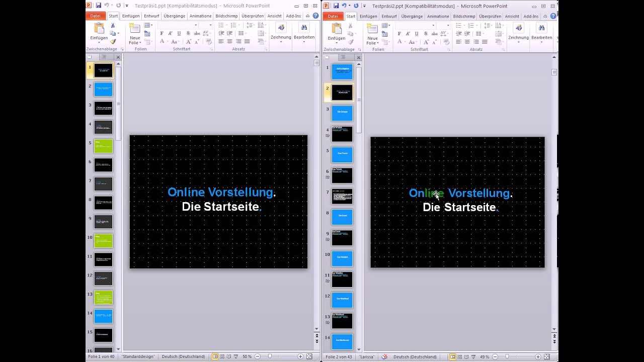This screenshot has height=362, width=644.
Task: Toggle italic (K) in Testpräsi2 window
Action: point(408,34)
